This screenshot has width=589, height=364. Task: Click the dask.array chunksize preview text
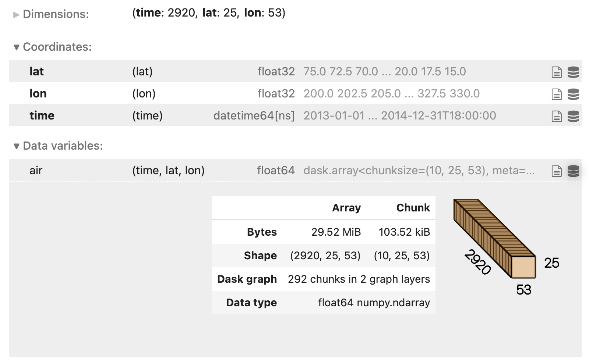coord(419,170)
